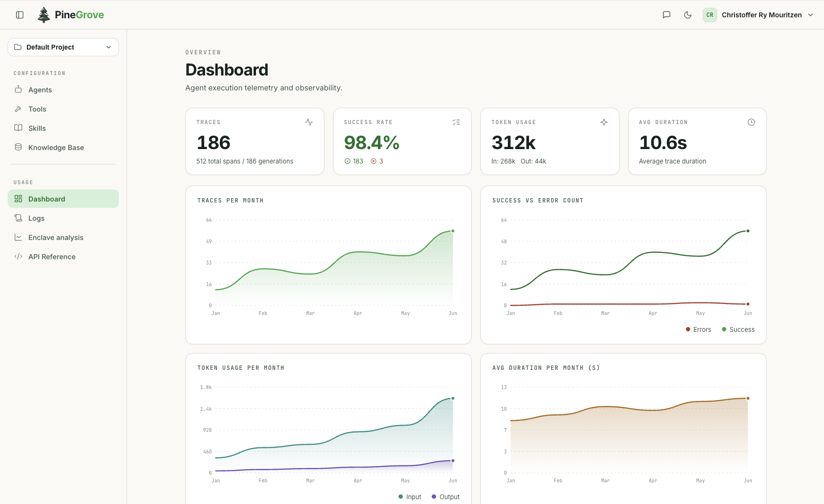Click the 312k token usage value

click(x=514, y=143)
